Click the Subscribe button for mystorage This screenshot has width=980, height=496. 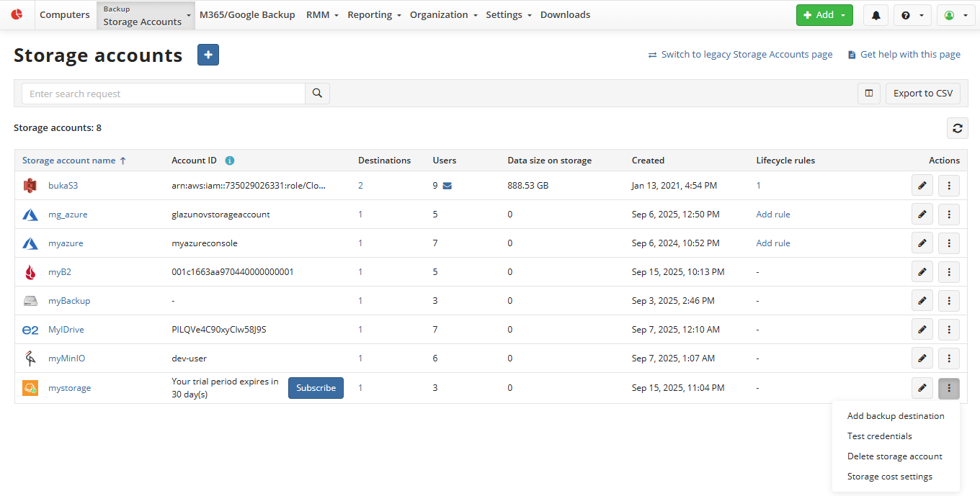click(316, 388)
